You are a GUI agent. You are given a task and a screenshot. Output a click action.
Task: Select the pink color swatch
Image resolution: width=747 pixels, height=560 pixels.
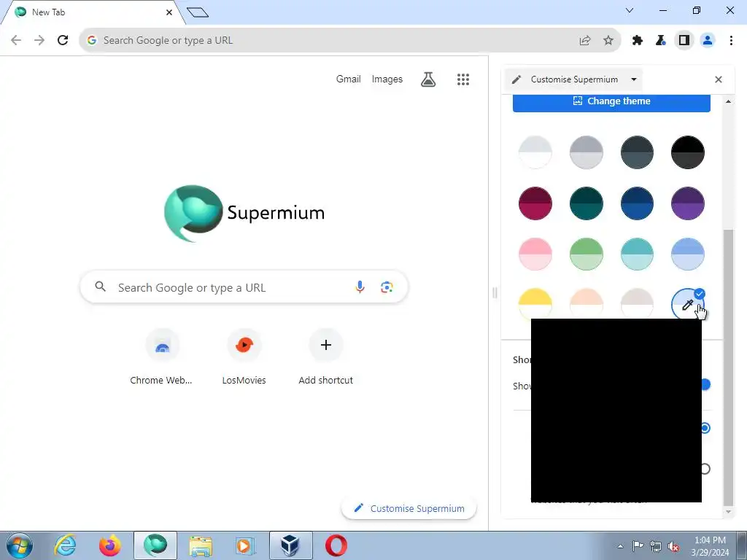tap(535, 254)
